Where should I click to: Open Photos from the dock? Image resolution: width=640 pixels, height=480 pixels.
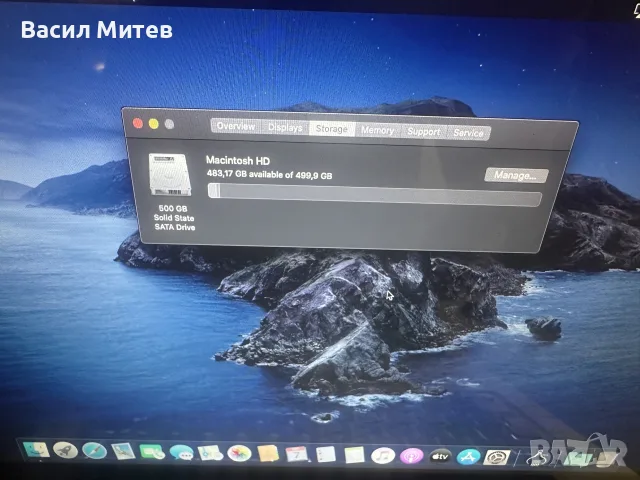239,453
